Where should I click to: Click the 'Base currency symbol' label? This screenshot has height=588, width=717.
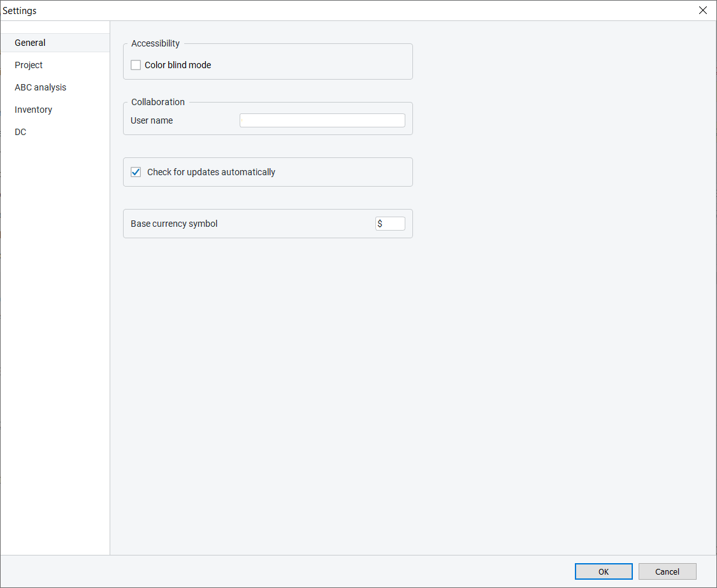[174, 224]
